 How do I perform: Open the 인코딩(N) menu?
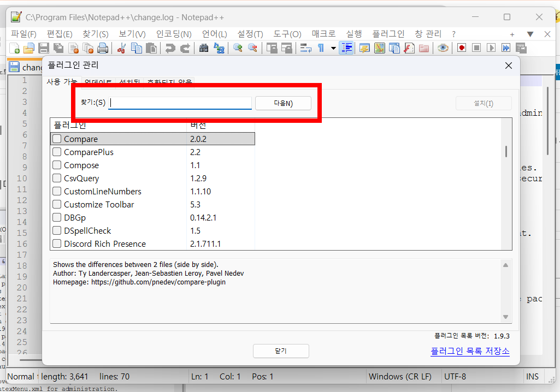174,34
